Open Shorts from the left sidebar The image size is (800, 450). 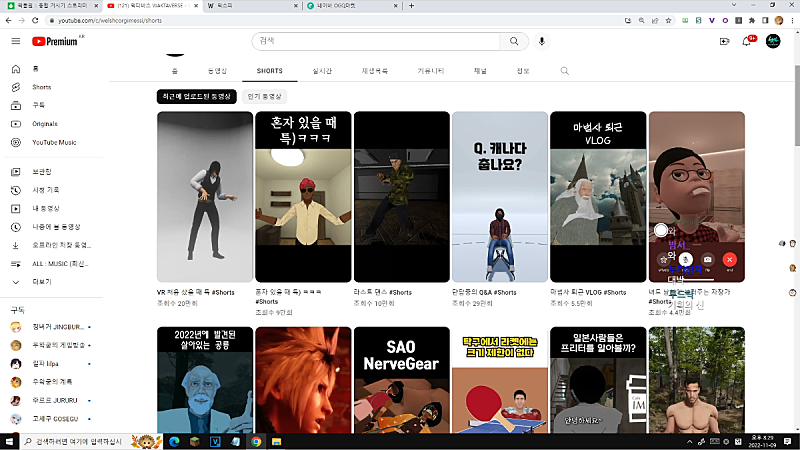[41, 87]
